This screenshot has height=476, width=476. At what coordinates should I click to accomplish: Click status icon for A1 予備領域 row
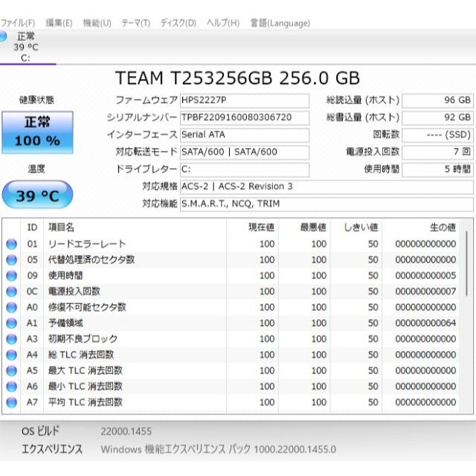tap(12, 323)
